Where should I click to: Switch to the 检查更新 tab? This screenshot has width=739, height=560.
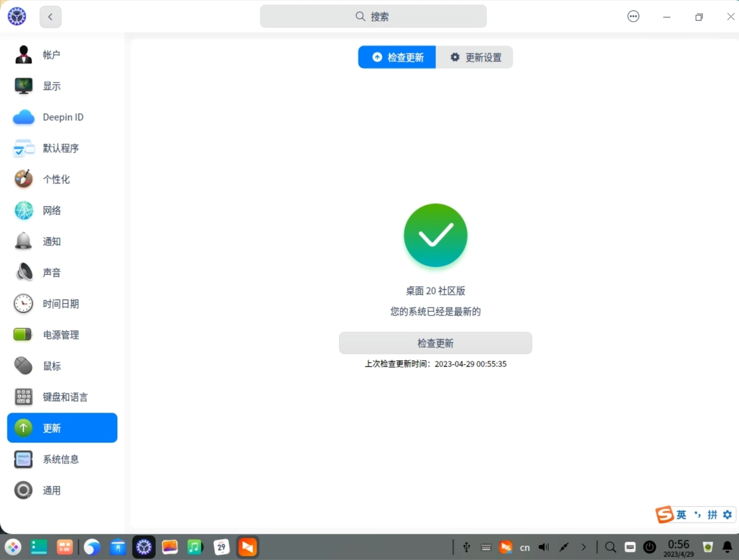click(397, 57)
